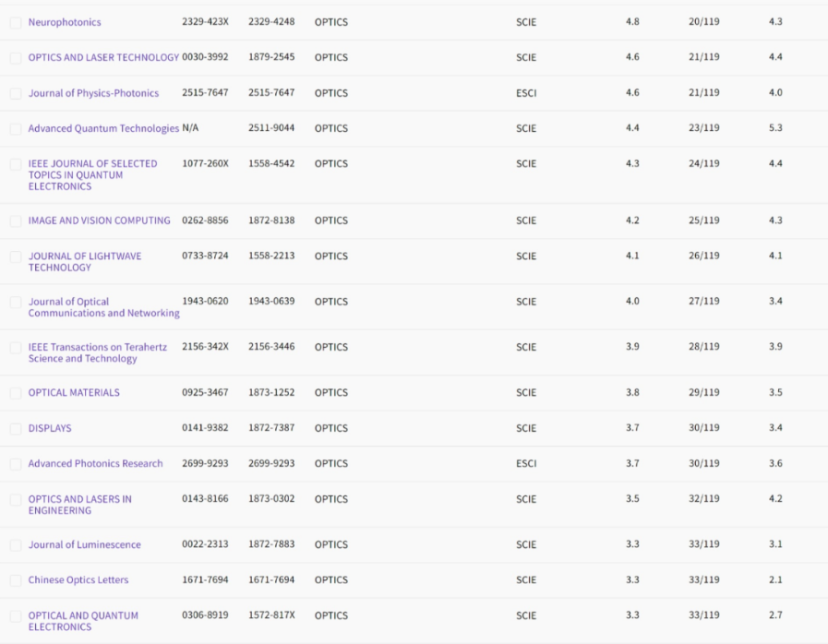This screenshot has width=828, height=644.
Task: Toggle the Advanced Quantum Technologies checkbox
Action: pyautogui.click(x=16, y=129)
